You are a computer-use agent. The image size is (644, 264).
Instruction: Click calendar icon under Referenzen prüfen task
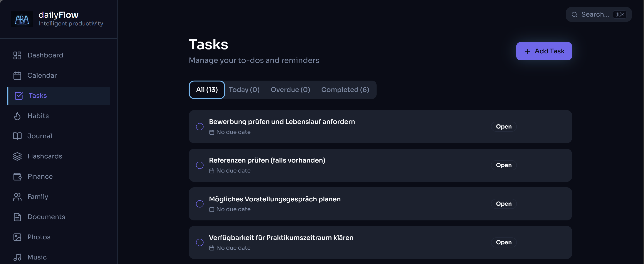point(212,171)
